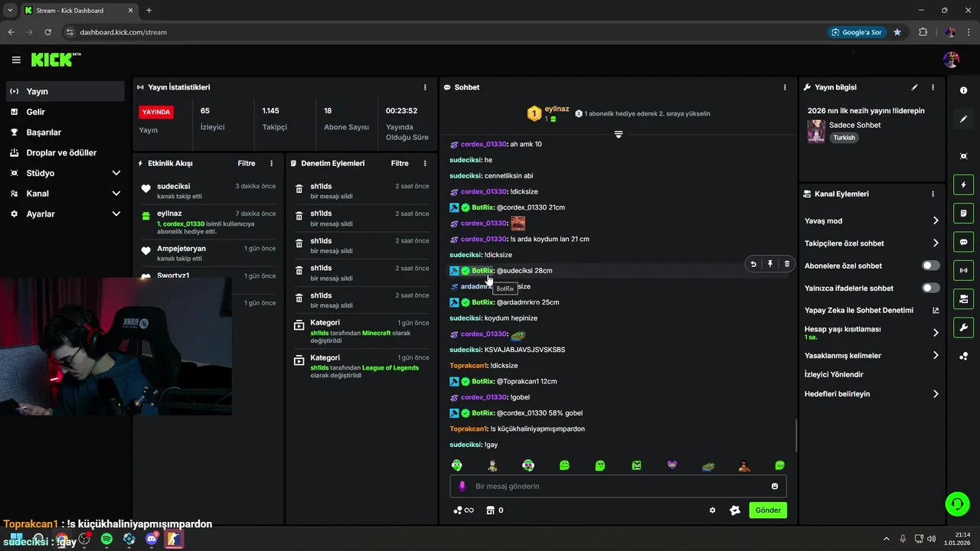Open chat settings gear below message box
This screenshot has width=980, height=551.
click(713, 510)
